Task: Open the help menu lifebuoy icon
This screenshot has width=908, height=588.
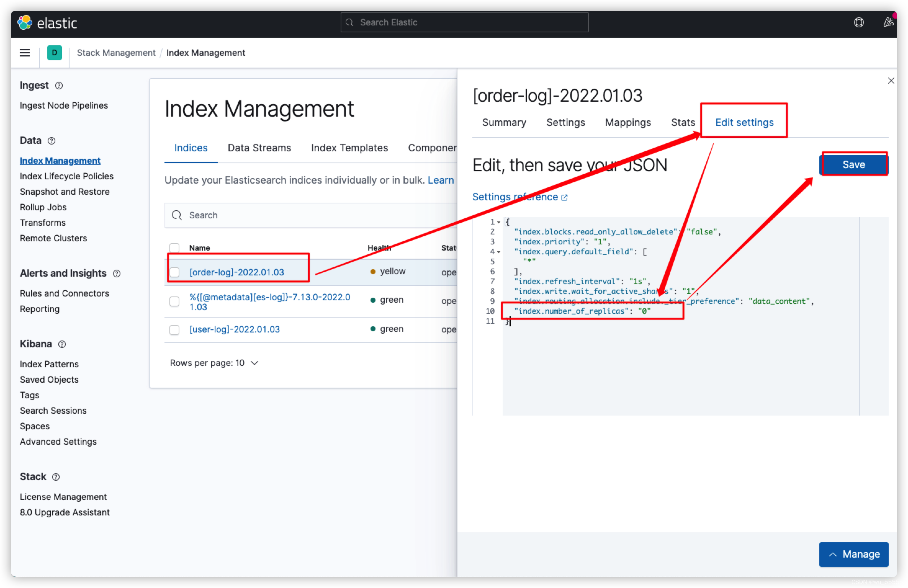Action: tap(858, 23)
